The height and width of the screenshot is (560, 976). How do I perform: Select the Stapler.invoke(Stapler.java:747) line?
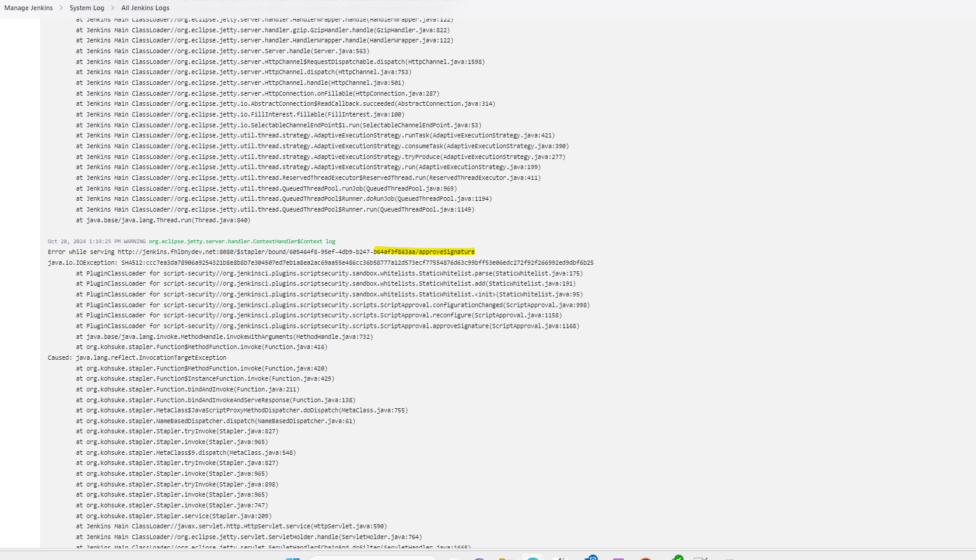(172, 505)
